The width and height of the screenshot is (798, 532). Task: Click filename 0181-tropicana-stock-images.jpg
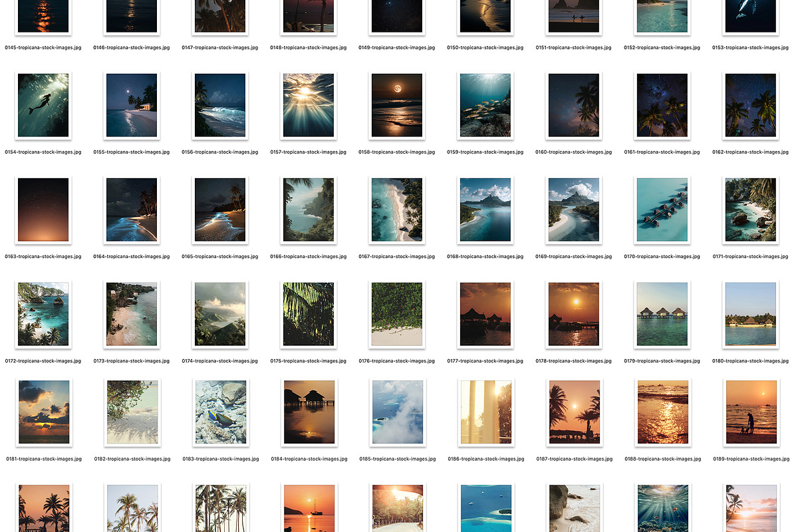[43, 459]
